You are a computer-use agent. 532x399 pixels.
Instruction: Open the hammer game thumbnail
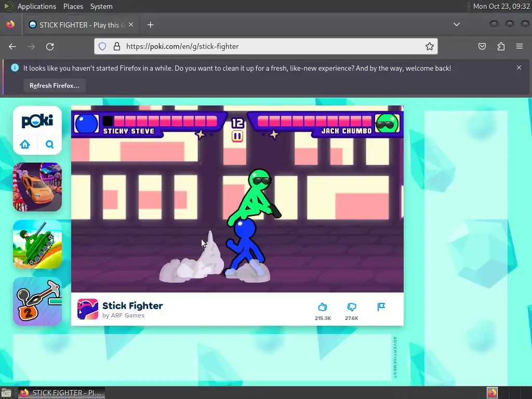pos(37,301)
